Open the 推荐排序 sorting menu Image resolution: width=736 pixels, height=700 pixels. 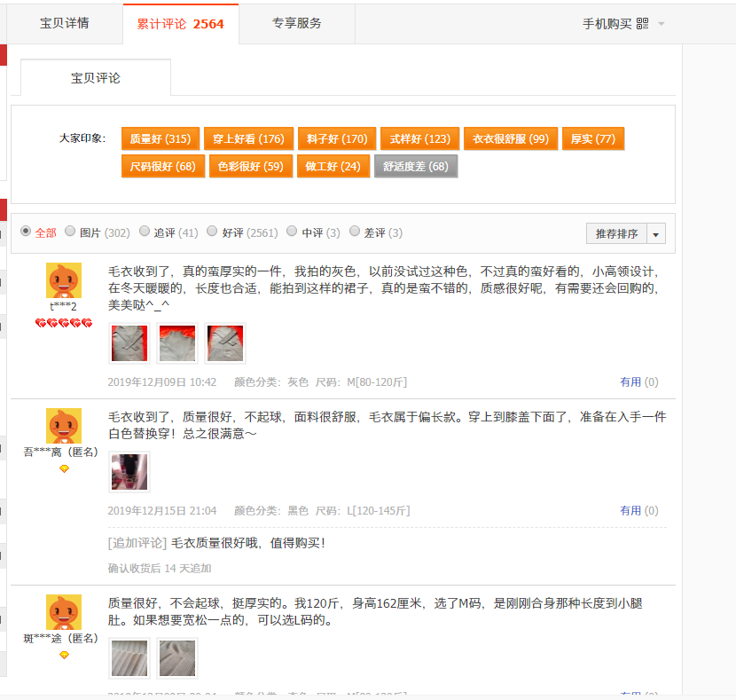point(617,233)
